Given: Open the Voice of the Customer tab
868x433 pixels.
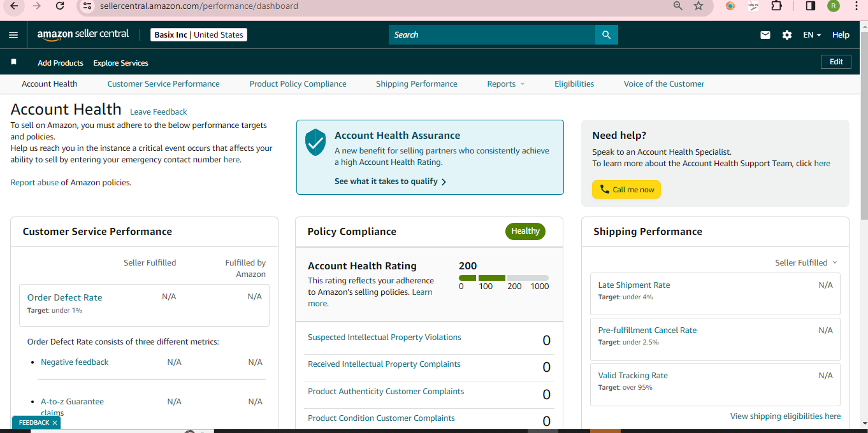Looking at the screenshot, I should [x=664, y=84].
